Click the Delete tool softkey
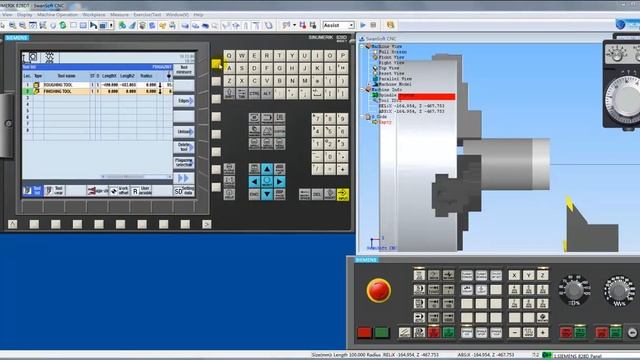The height and width of the screenshot is (360, 640). pos(184,147)
